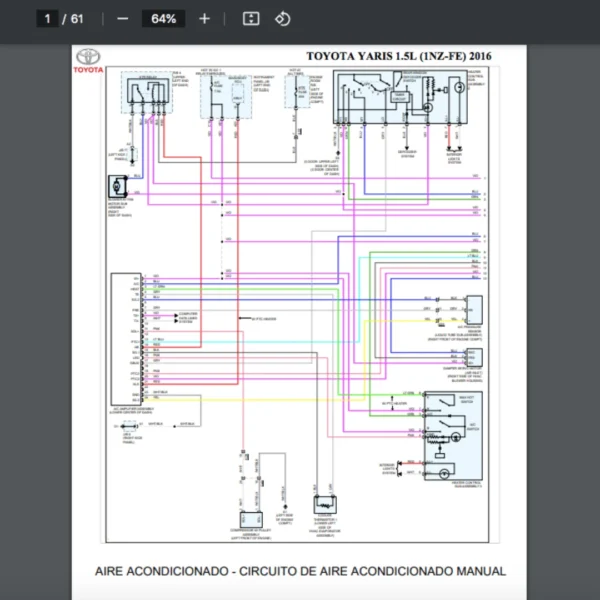Select the page number field showing 1
The image size is (600, 600).
pos(46,19)
